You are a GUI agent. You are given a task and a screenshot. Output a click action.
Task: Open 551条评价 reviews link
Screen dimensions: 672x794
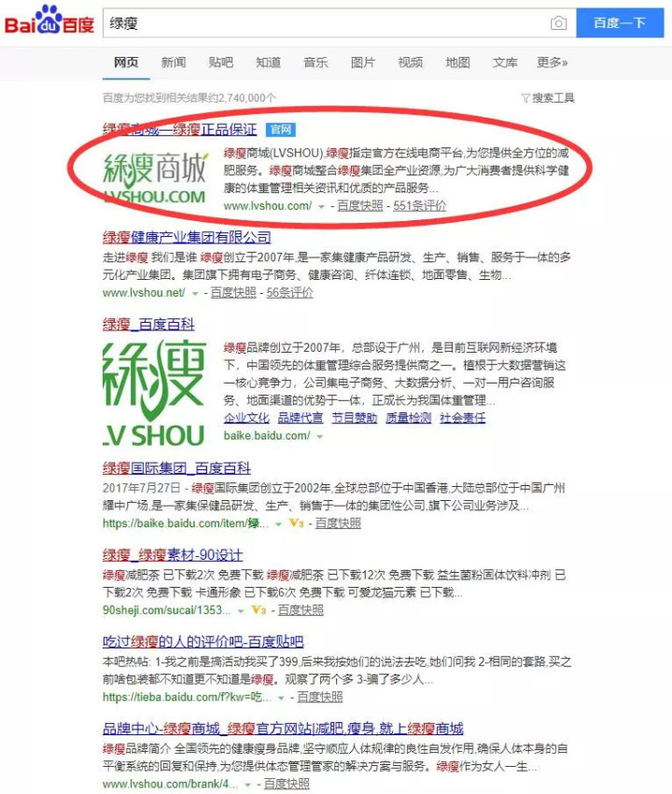pyautogui.click(x=420, y=205)
